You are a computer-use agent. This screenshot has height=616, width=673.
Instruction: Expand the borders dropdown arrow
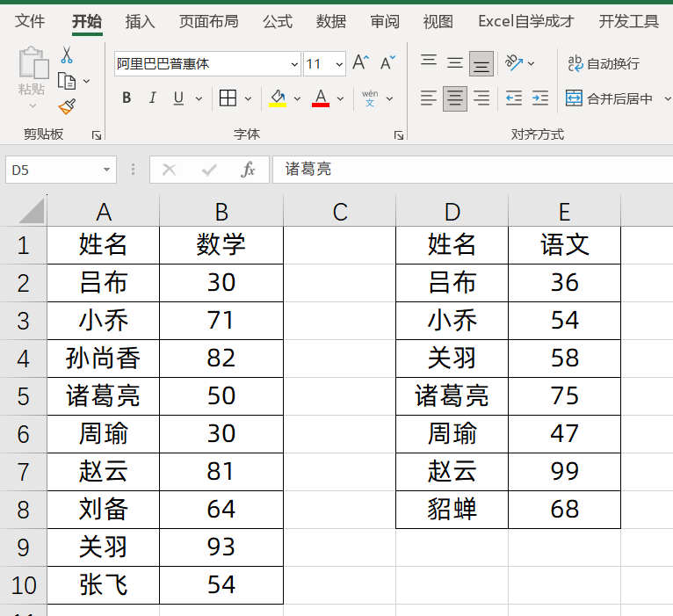pyautogui.click(x=248, y=98)
